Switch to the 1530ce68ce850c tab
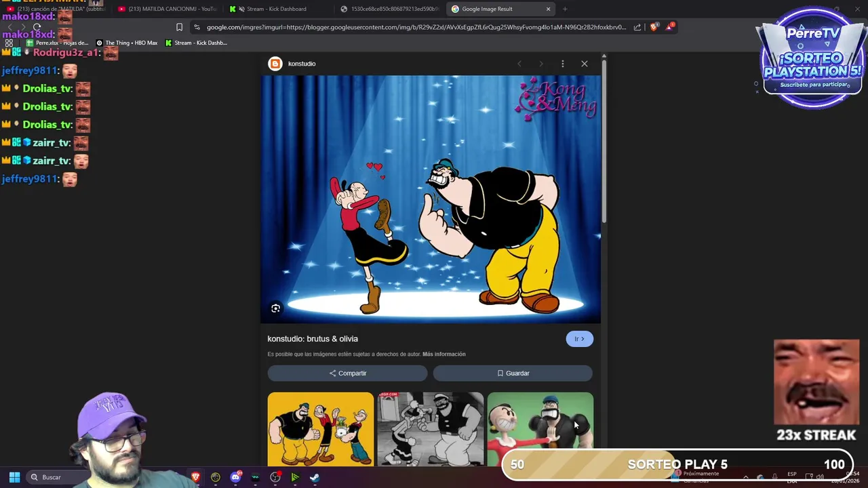Screen dimensions: 868x488 click(x=390, y=9)
